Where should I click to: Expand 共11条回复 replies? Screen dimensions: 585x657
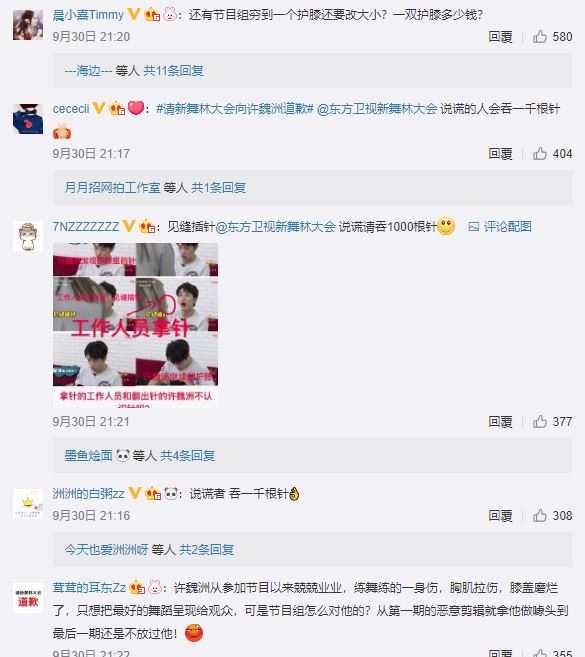click(x=173, y=70)
